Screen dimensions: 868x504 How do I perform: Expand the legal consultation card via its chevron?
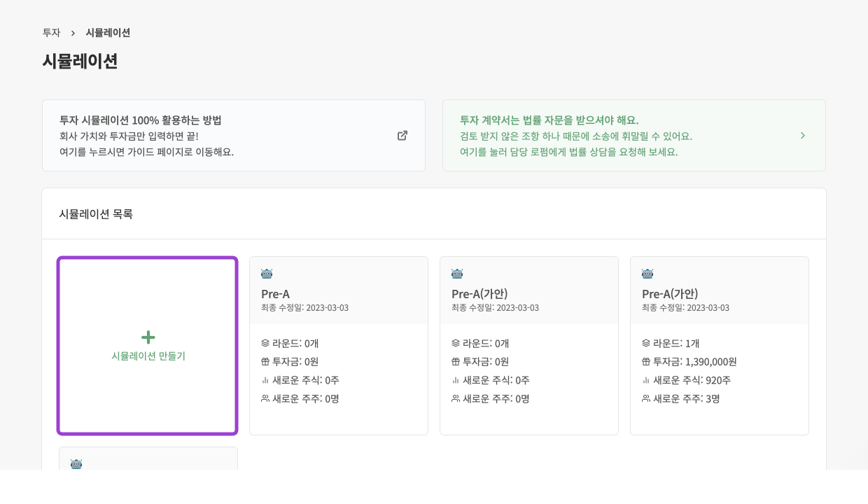803,135
